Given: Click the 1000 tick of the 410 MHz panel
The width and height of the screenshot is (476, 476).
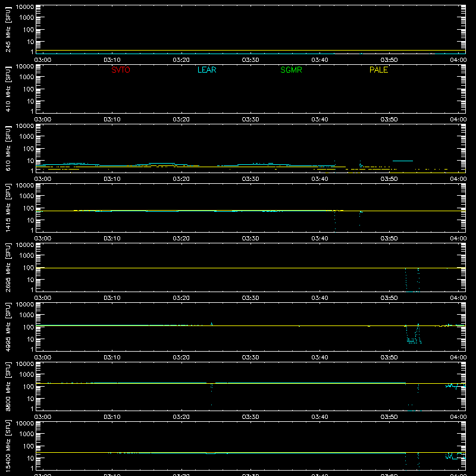Looking at the screenshot, I should click(27, 77).
